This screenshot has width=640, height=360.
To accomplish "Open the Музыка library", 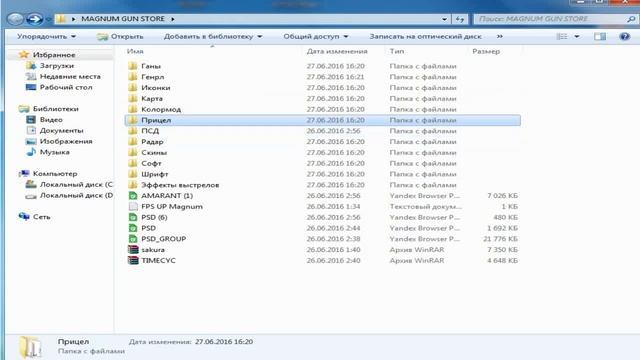I will click(54, 152).
